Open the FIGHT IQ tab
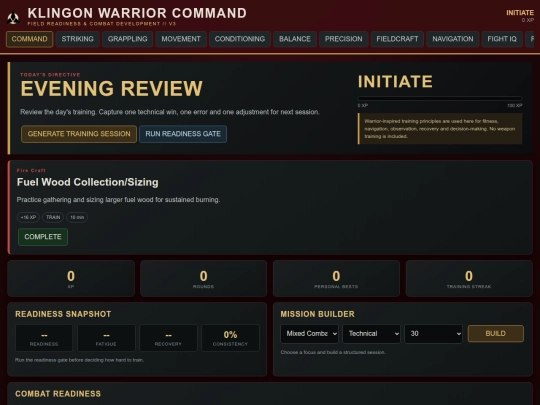This screenshot has height=405, width=540. coord(502,39)
